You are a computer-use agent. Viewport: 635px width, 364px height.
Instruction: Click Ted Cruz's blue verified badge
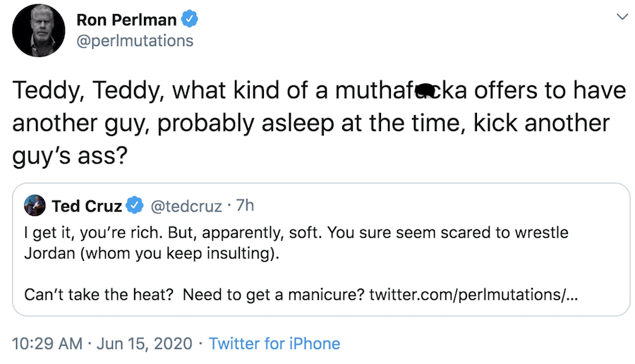(x=133, y=206)
